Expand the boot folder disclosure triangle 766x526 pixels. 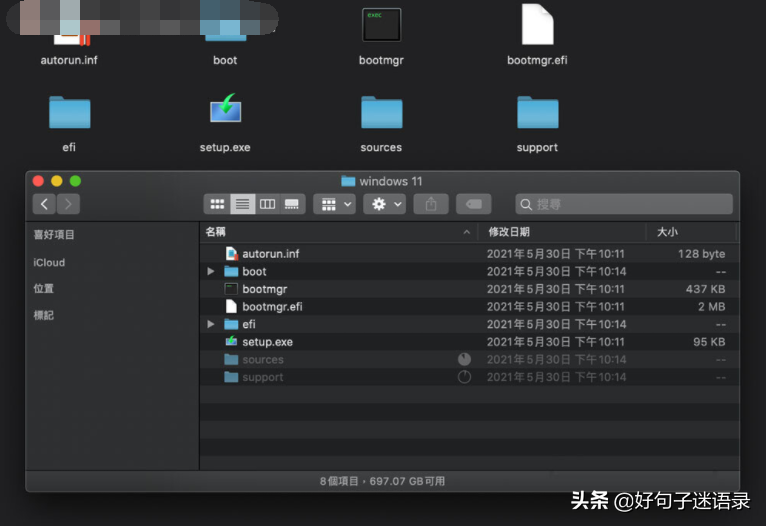click(211, 271)
